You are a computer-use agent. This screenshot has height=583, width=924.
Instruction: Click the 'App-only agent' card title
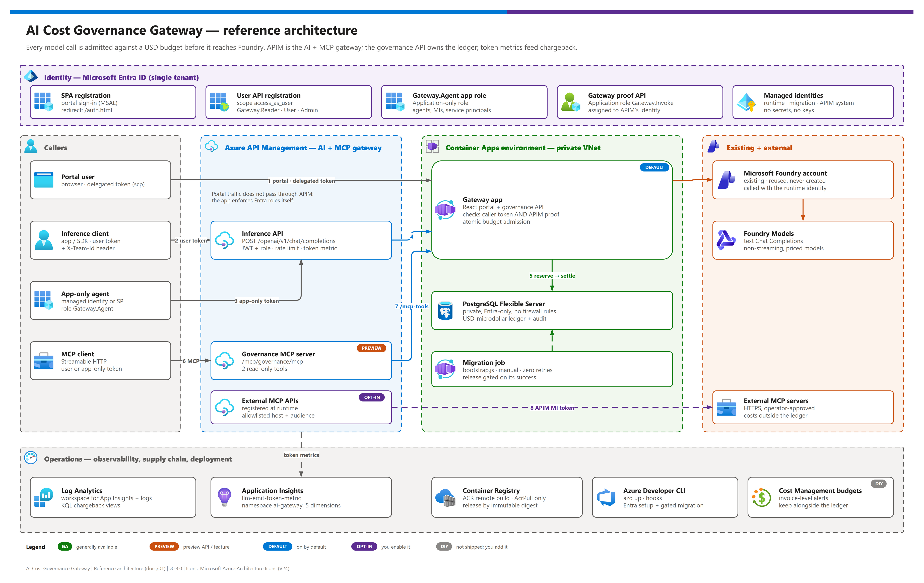pyautogui.click(x=85, y=294)
